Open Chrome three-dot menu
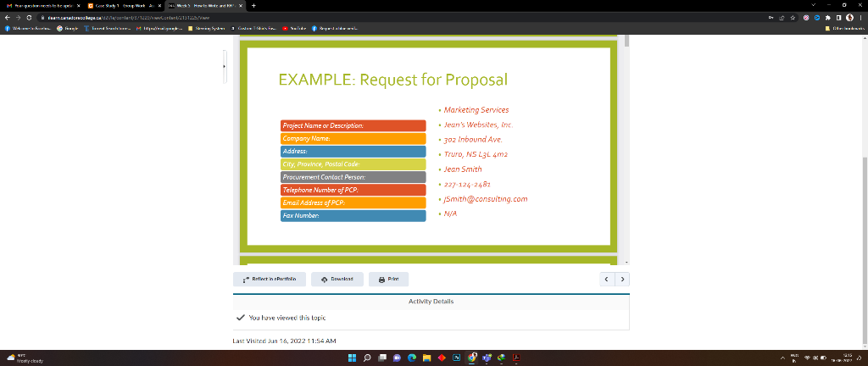 tap(860, 17)
